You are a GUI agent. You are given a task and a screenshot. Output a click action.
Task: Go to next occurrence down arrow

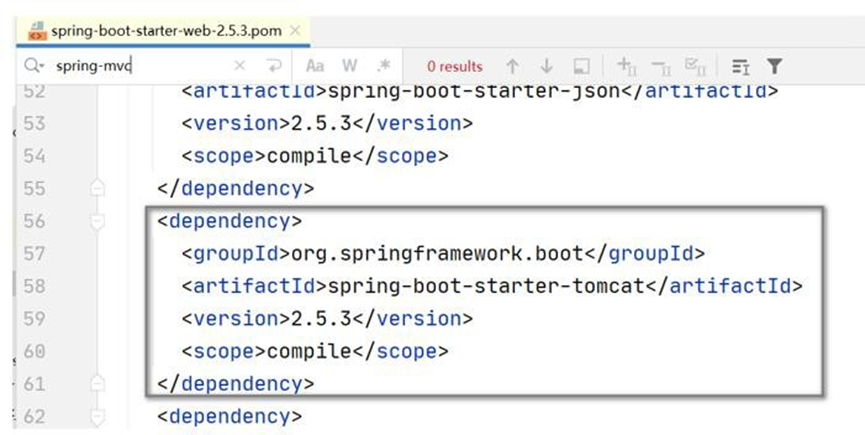pos(546,67)
